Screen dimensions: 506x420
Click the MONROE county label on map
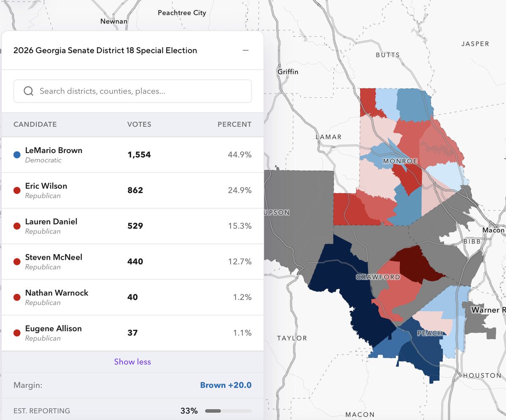400,161
